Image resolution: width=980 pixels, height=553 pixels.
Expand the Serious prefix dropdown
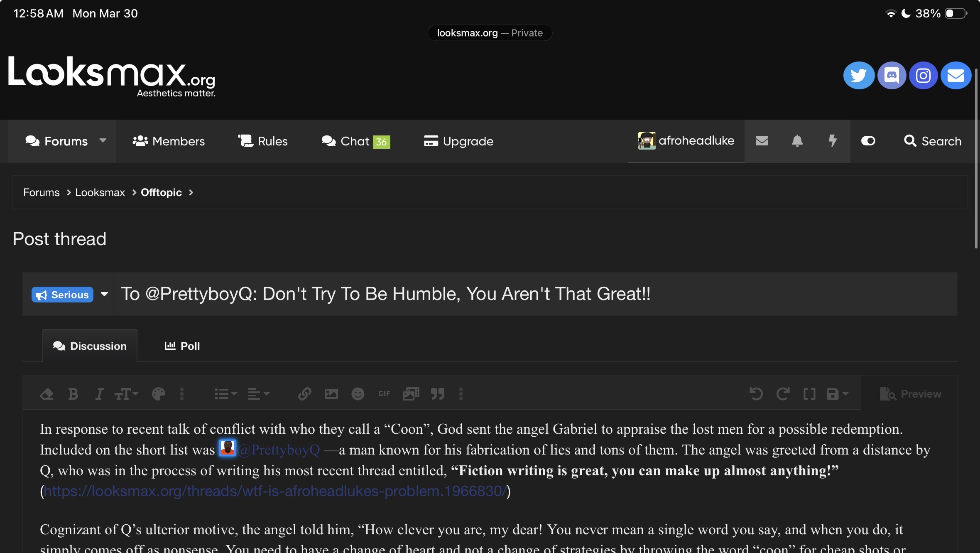pos(104,295)
